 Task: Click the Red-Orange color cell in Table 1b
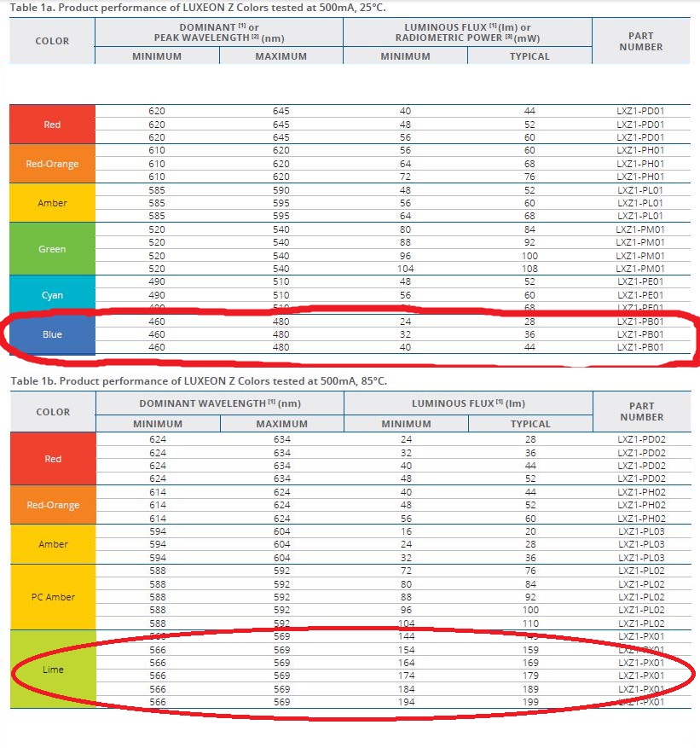coord(52,505)
